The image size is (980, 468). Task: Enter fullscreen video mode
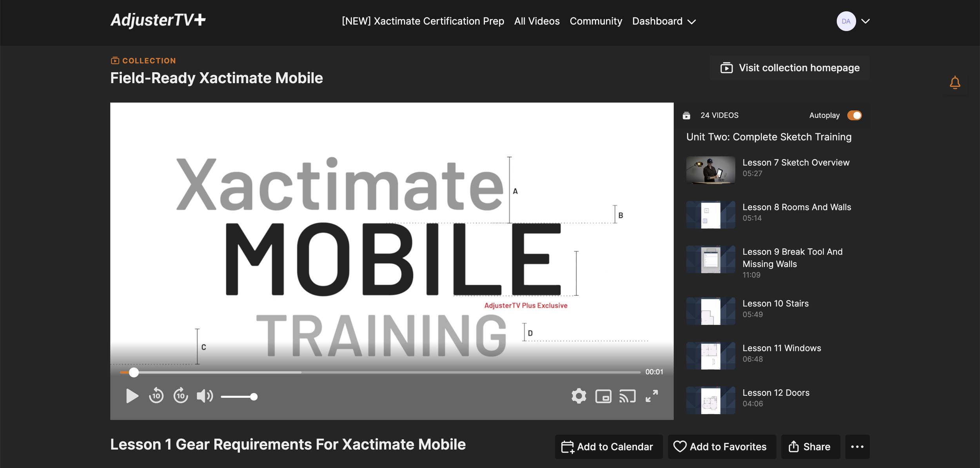(x=652, y=396)
